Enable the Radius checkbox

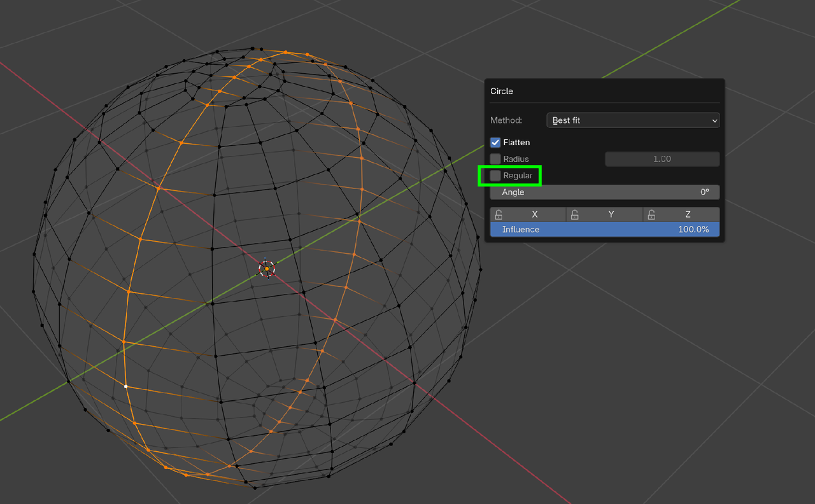click(x=495, y=159)
